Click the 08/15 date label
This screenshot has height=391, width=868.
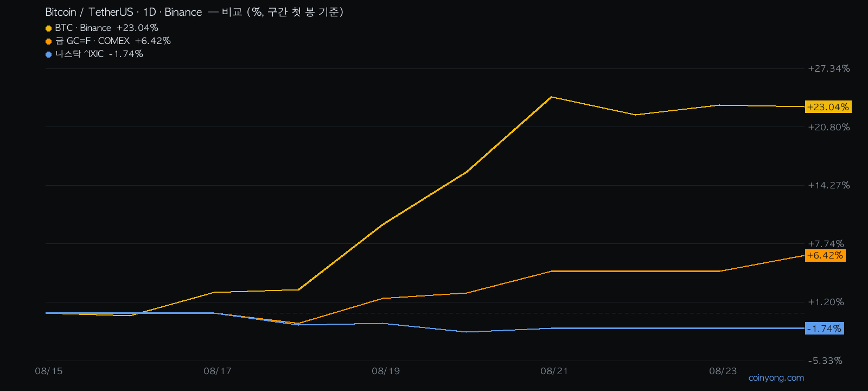point(49,371)
